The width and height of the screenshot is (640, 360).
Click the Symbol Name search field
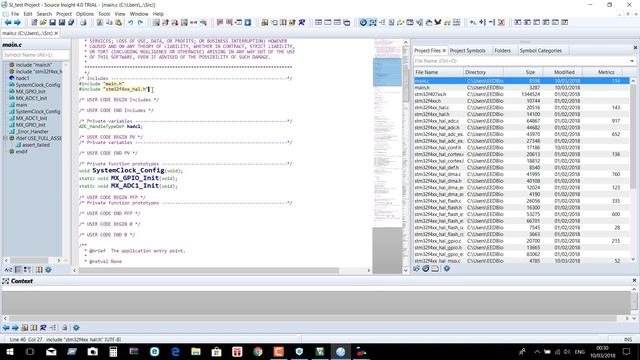(x=36, y=55)
